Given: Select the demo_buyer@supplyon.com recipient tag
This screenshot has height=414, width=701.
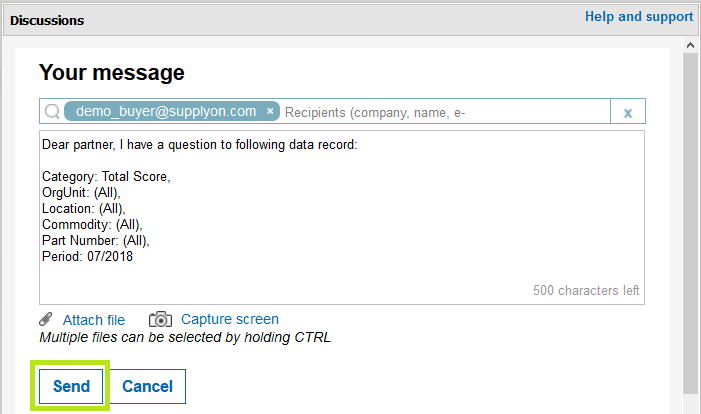Looking at the screenshot, I should point(166,111).
